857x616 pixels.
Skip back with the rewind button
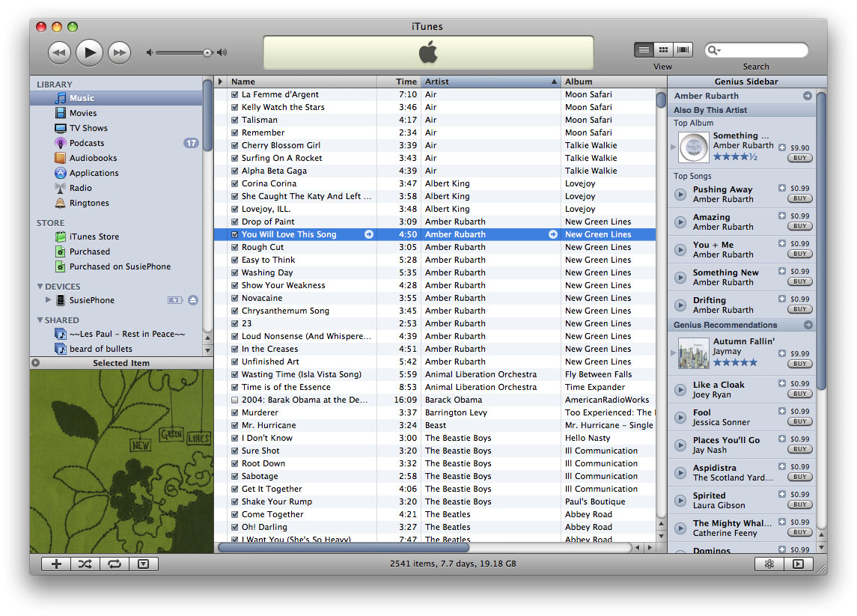(60, 52)
